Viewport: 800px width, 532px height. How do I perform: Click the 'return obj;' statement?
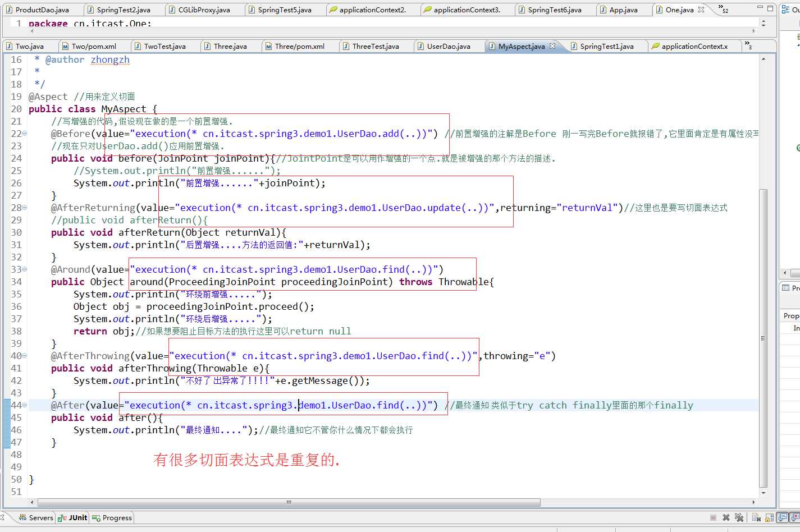(104, 331)
